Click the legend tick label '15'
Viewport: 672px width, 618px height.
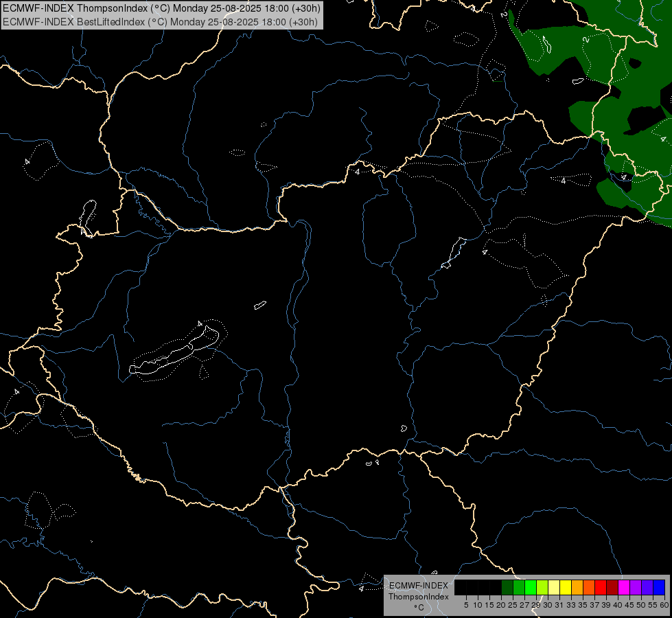pos(489,605)
